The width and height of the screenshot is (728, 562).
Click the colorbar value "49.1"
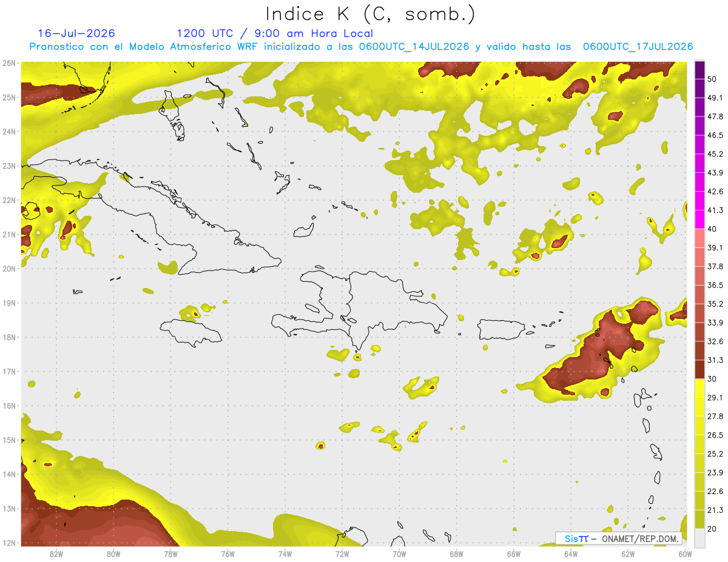pos(715,98)
